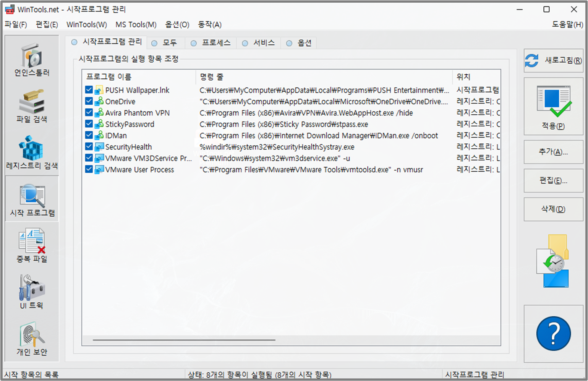The height and width of the screenshot is (381, 588).
Task: Click the WinTools.net title bar app icon
Action: pos(10,9)
